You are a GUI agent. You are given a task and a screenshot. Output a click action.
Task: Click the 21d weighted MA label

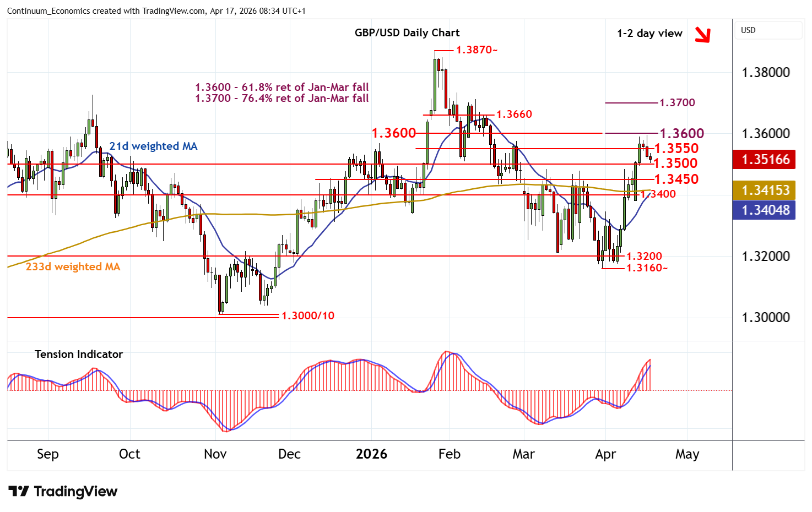(153, 146)
